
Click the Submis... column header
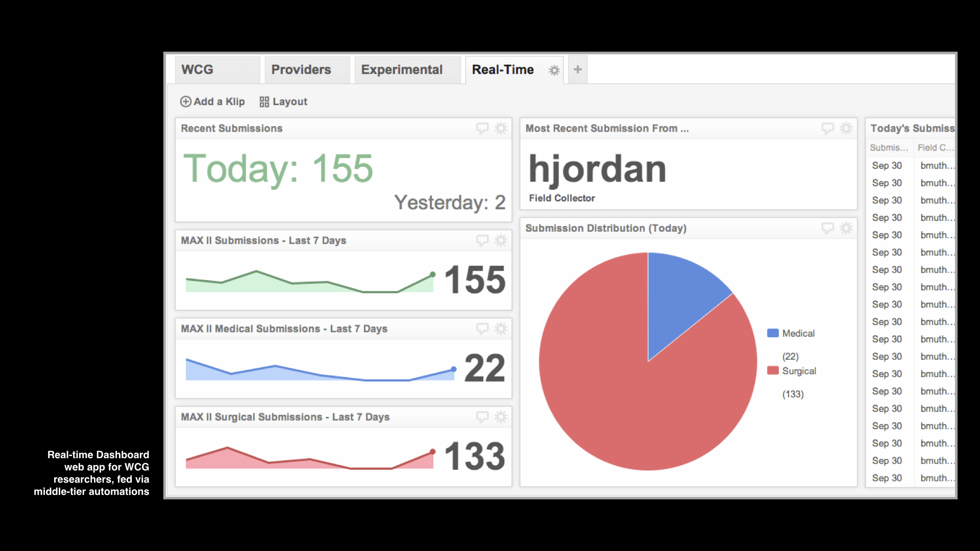pyautogui.click(x=889, y=147)
